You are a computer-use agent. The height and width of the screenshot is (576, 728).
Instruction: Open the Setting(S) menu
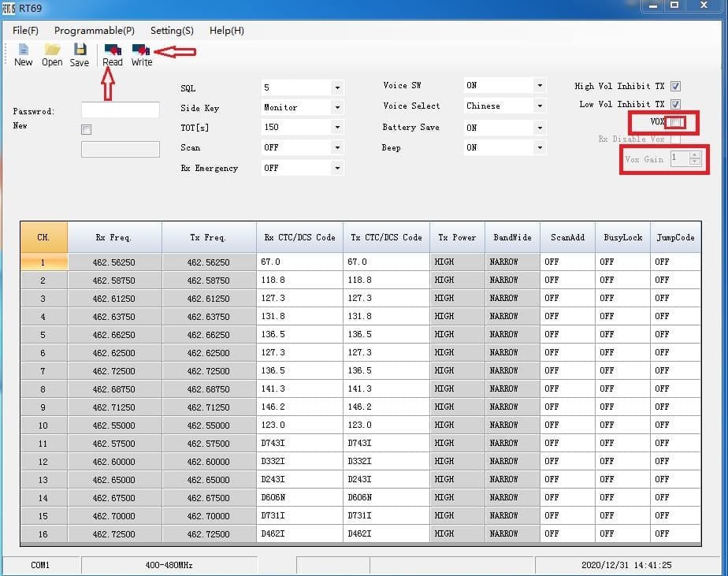(x=172, y=31)
